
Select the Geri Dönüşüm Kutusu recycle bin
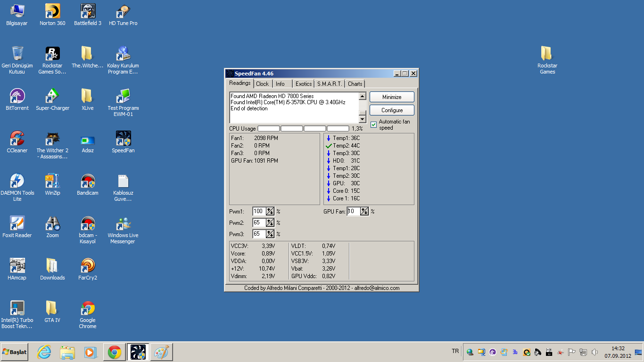click(17, 60)
